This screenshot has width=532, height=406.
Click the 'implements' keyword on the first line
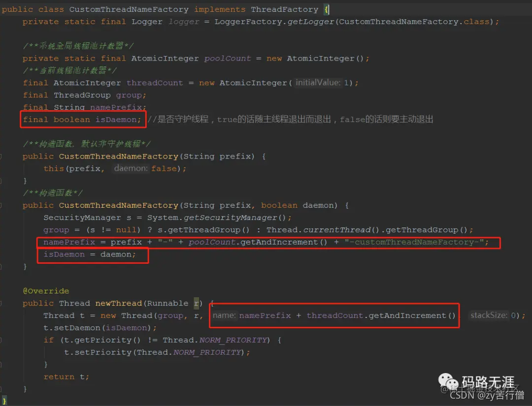pyautogui.click(x=220, y=9)
